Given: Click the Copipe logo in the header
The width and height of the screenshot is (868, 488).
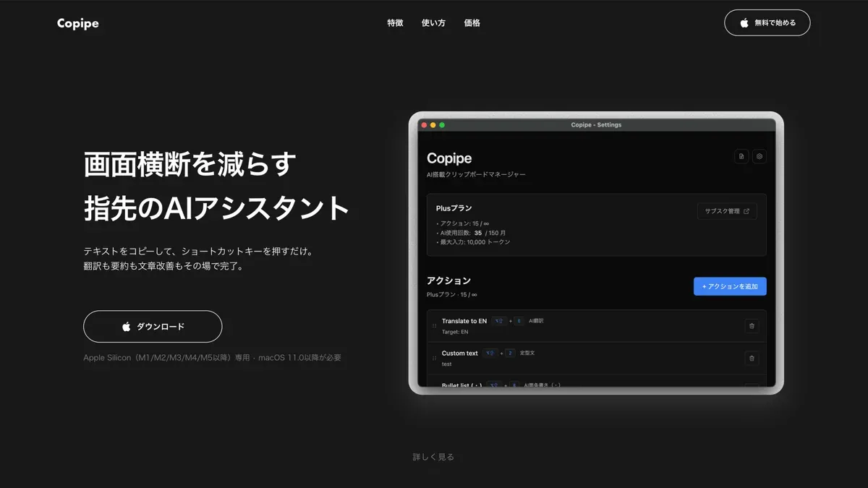Looking at the screenshot, I should [77, 22].
